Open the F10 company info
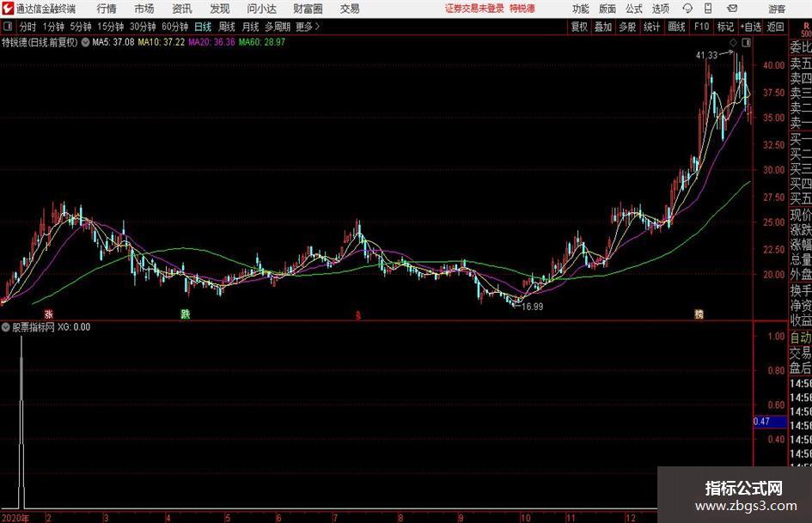 [701, 27]
